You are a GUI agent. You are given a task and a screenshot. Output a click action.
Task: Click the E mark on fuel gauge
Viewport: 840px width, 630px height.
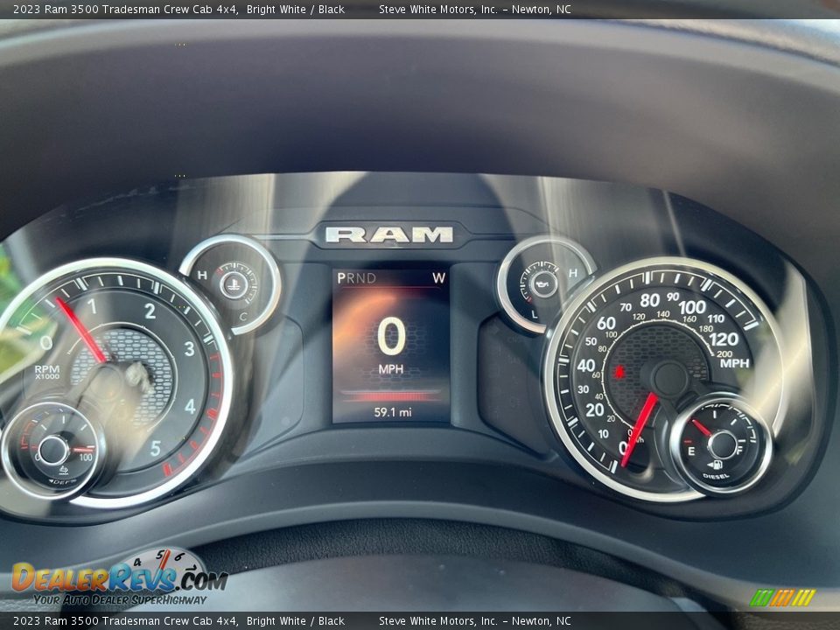tap(691, 451)
